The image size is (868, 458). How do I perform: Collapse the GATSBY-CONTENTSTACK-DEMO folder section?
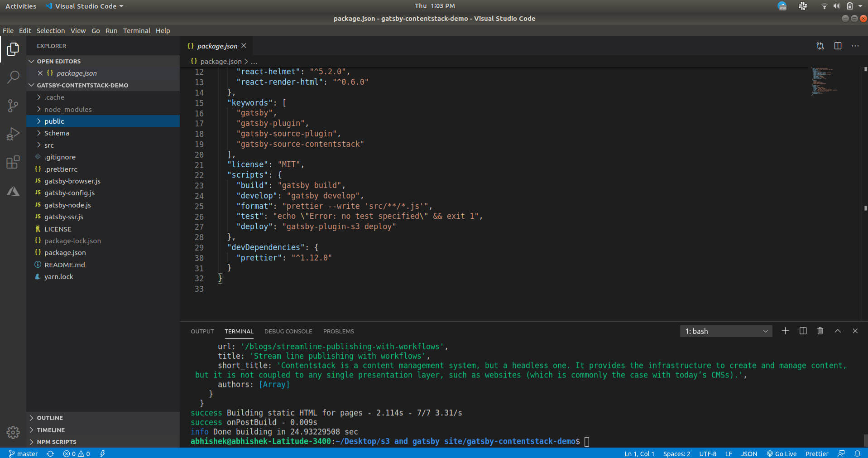pyautogui.click(x=103, y=85)
